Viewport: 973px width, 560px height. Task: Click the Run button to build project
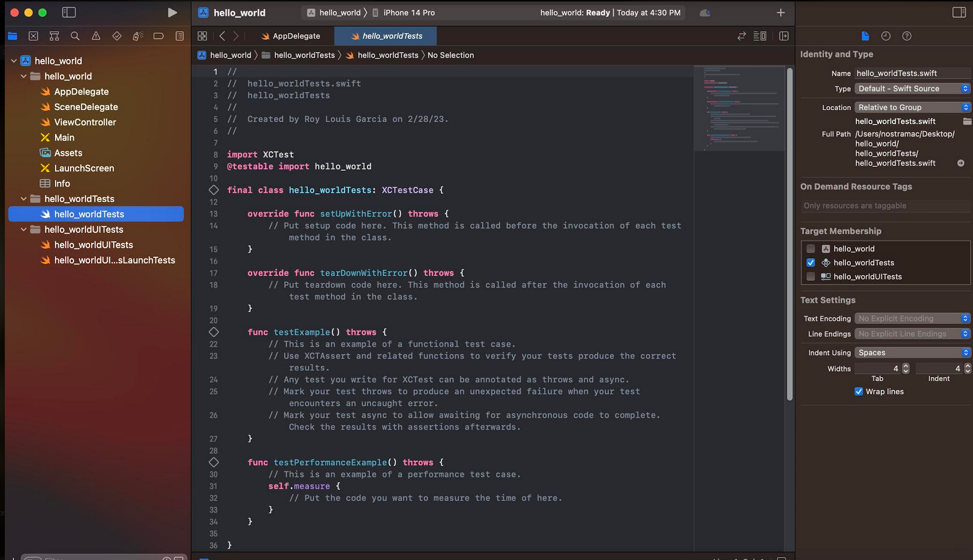tap(171, 12)
